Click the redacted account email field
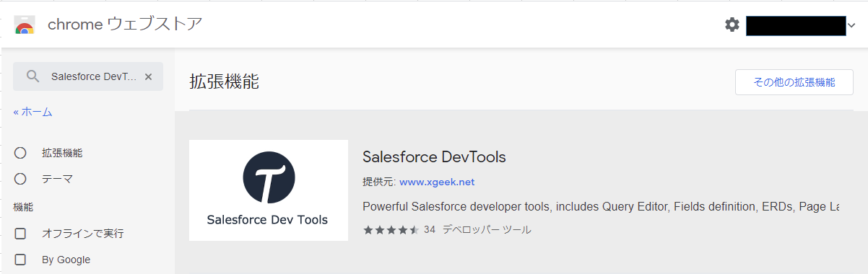868x274 pixels. pyautogui.click(x=796, y=26)
